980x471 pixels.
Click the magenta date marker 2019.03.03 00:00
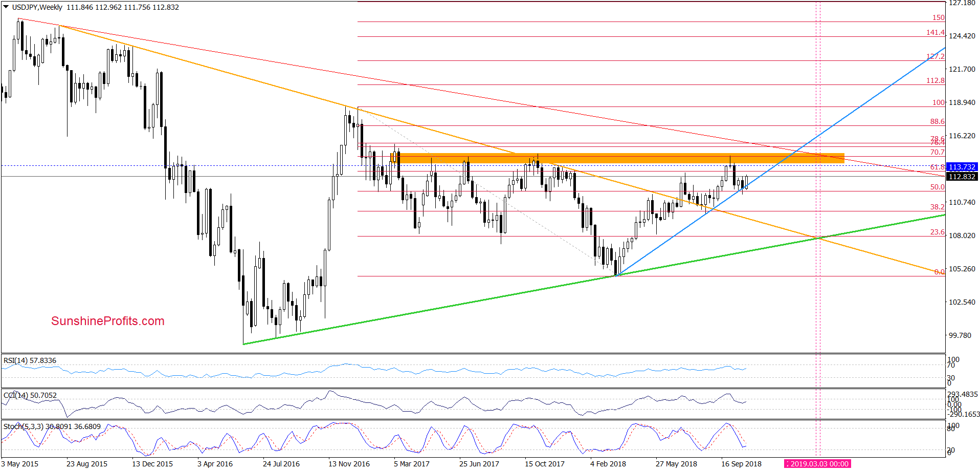pos(817,464)
